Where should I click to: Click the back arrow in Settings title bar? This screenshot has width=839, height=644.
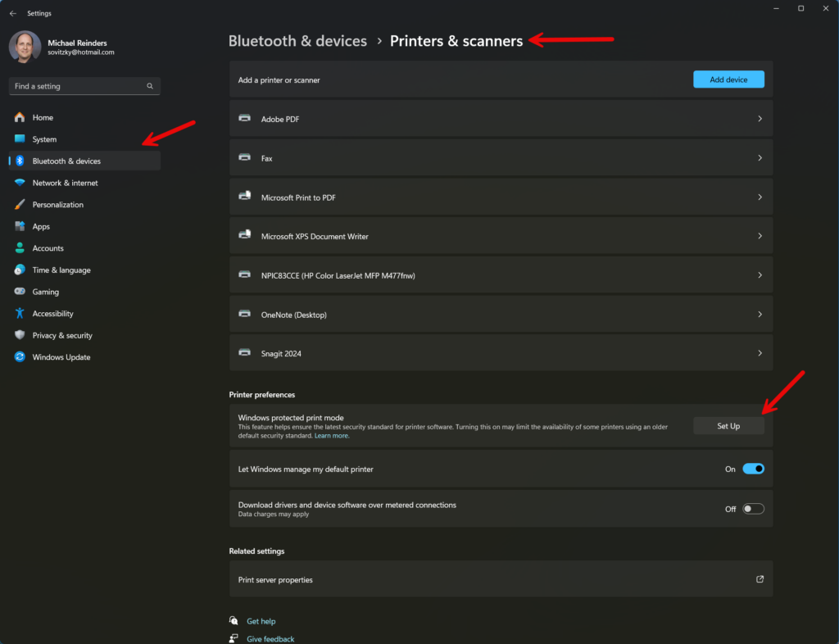point(13,13)
